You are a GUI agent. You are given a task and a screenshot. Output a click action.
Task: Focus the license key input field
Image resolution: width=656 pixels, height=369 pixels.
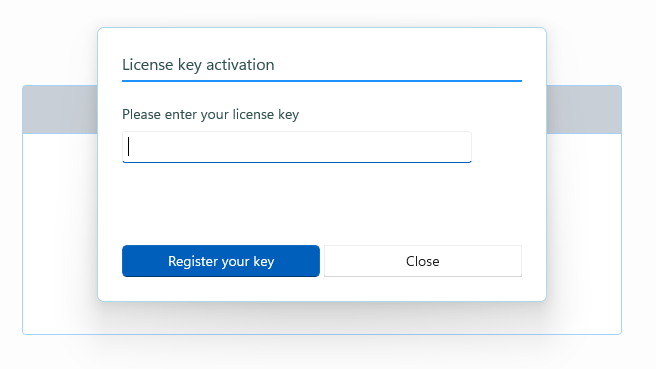[297, 147]
